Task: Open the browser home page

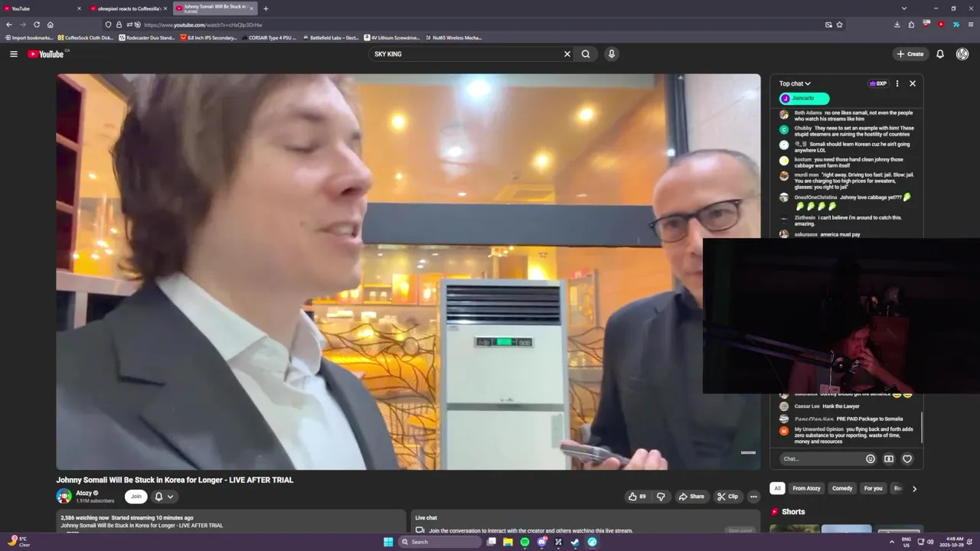Action: [50, 24]
